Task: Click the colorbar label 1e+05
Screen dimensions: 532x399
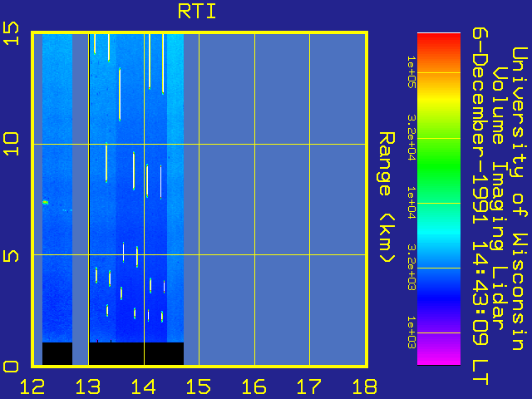Action: coord(411,72)
